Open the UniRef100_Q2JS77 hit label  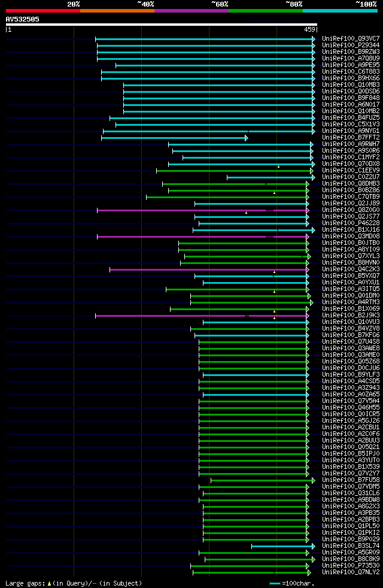click(351, 217)
